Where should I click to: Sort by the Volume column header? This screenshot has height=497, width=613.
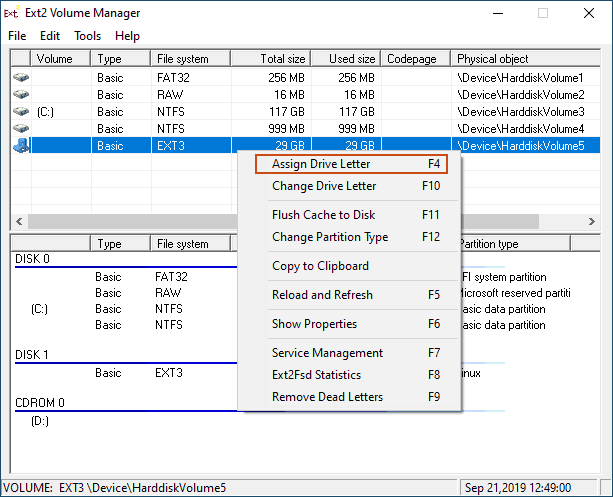pos(61,59)
